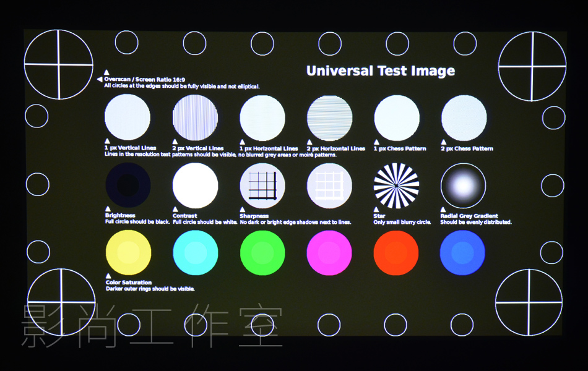Click the up arrow above 'Star'
This screenshot has width=588, height=371.
pyautogui.click(x=376, y=210)
